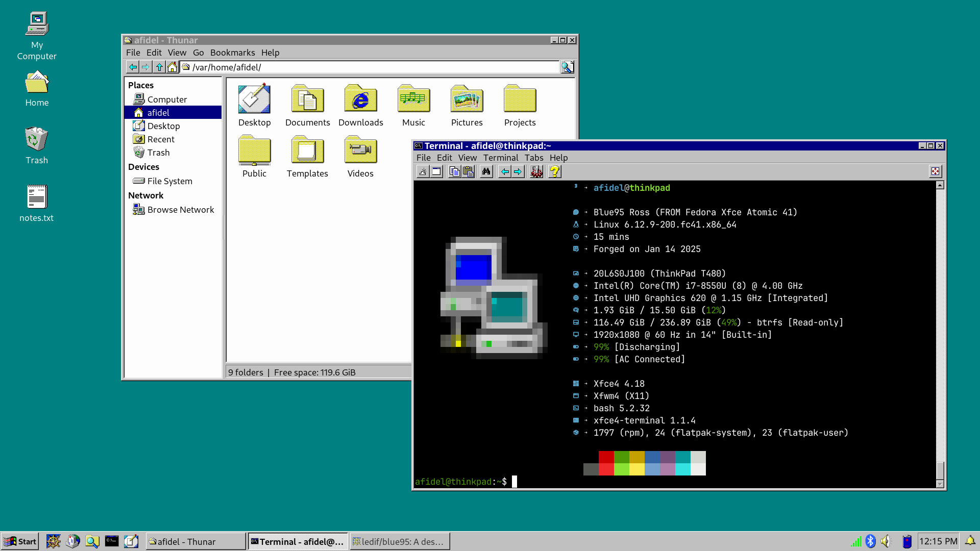The image size is (980, 551).
Task: Click the volume speaker tray icon
Action: (x=886, y=541)
